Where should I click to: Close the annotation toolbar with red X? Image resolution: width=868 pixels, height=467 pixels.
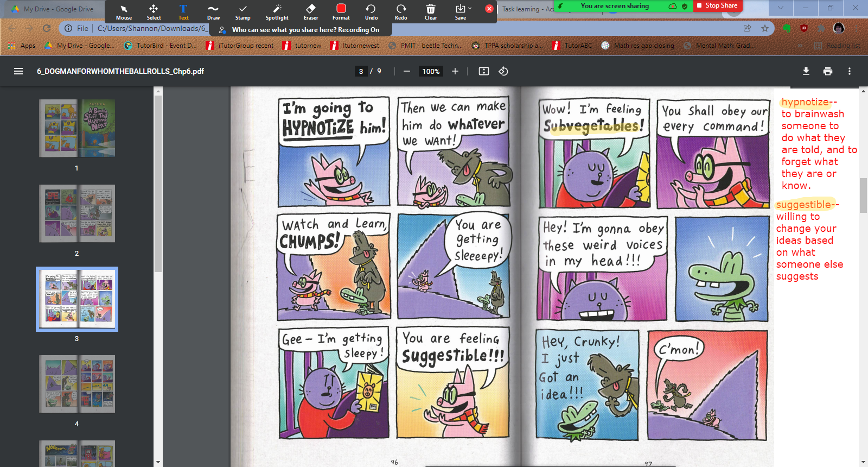(x=489, y=9)
